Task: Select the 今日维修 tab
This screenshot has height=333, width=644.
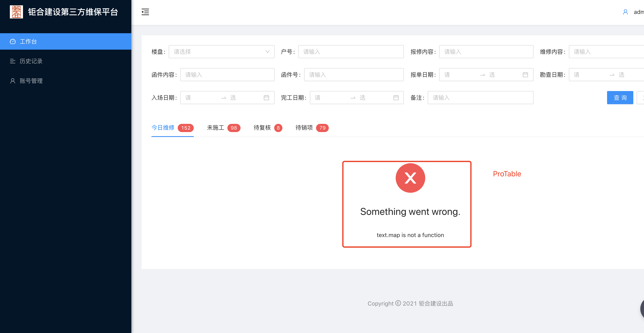Action: 163,128
